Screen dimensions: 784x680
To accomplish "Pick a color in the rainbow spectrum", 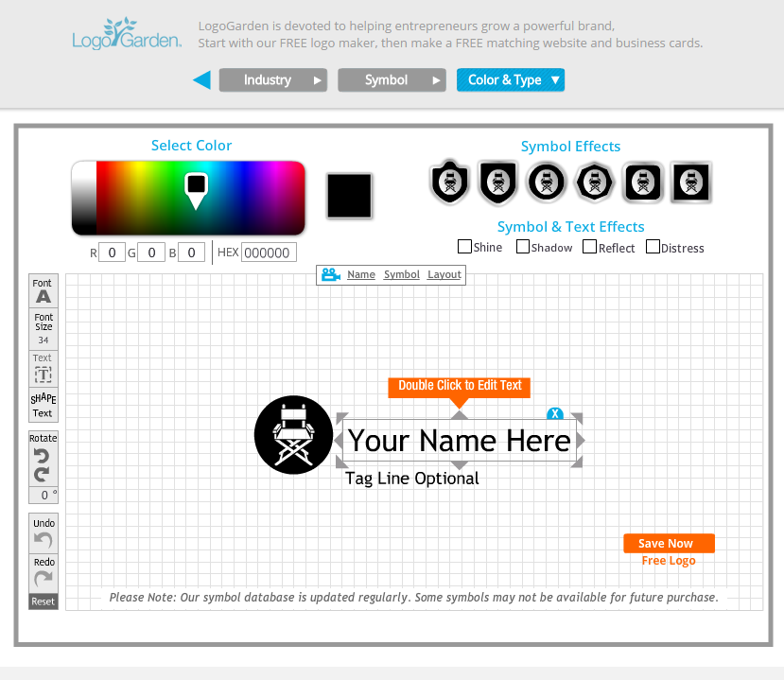I will coord(200,198).
